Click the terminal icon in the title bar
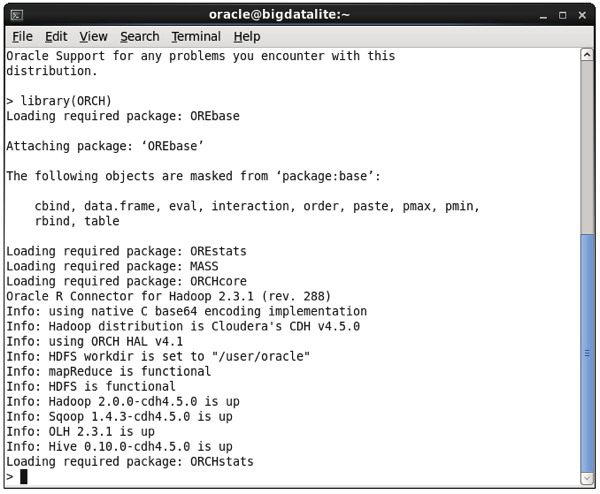 [x=16, y=15]
